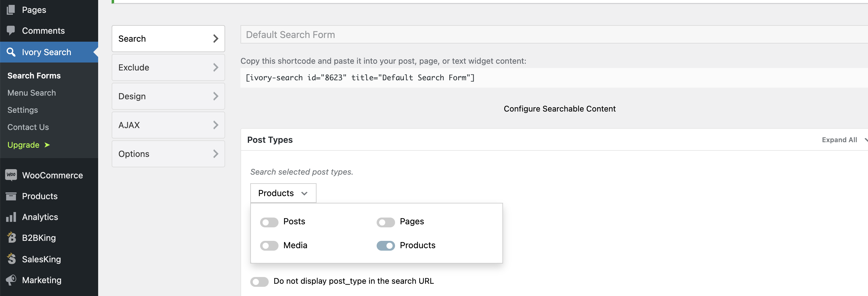Open the Contact Us submenu item
Viewport: 868px width, 296px height.
click(x=28, y=127)
